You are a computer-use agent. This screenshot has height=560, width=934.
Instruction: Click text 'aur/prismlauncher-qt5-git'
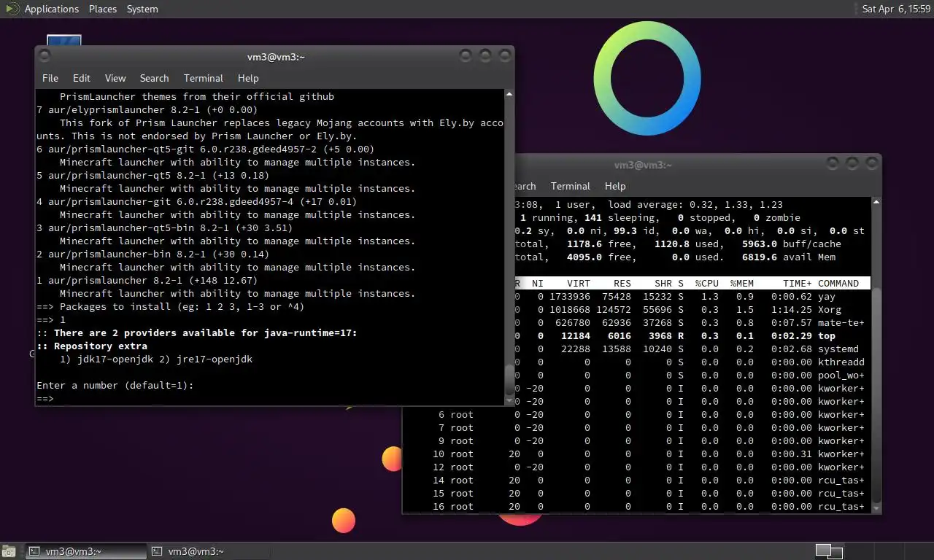[x=120, y=149]
